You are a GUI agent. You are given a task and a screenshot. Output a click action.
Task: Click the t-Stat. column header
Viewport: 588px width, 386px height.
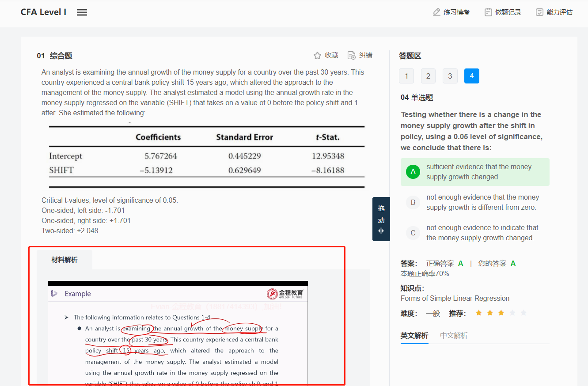click(x=328, y=137)
